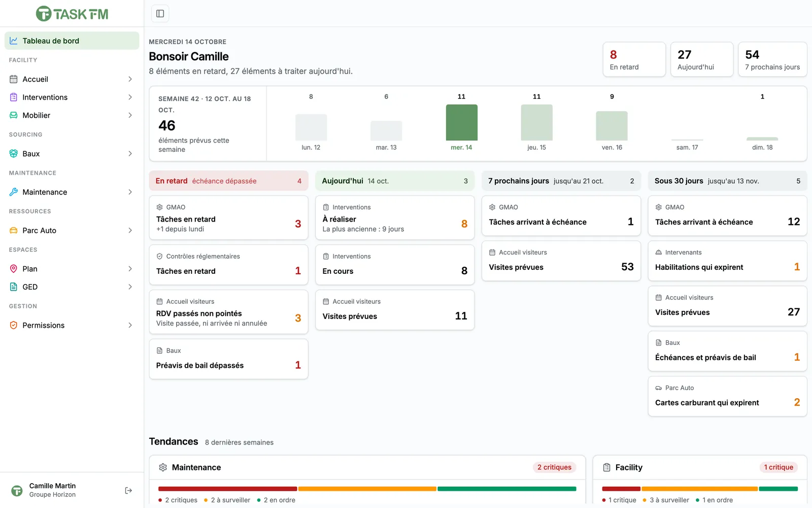Click the Interventions clipboard icon in sidebar
This screenshot has height=508, width=812.
click(14, 97)
